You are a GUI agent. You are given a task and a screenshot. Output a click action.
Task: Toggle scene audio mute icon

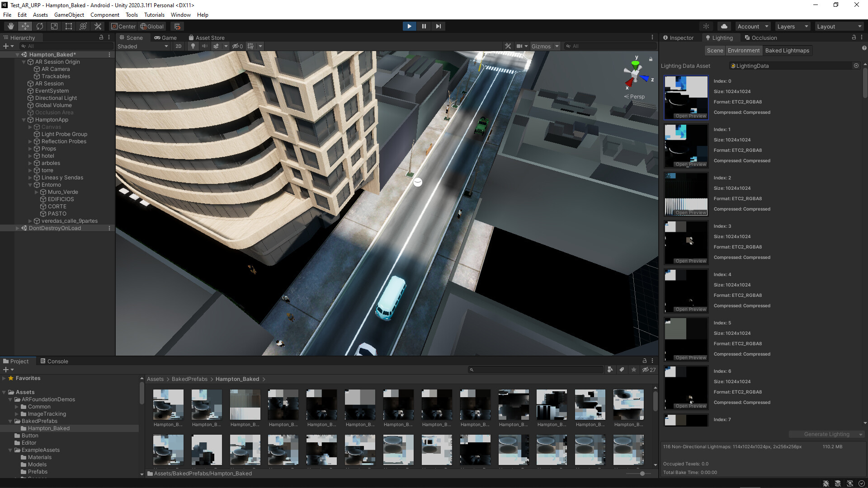(205, 46)
